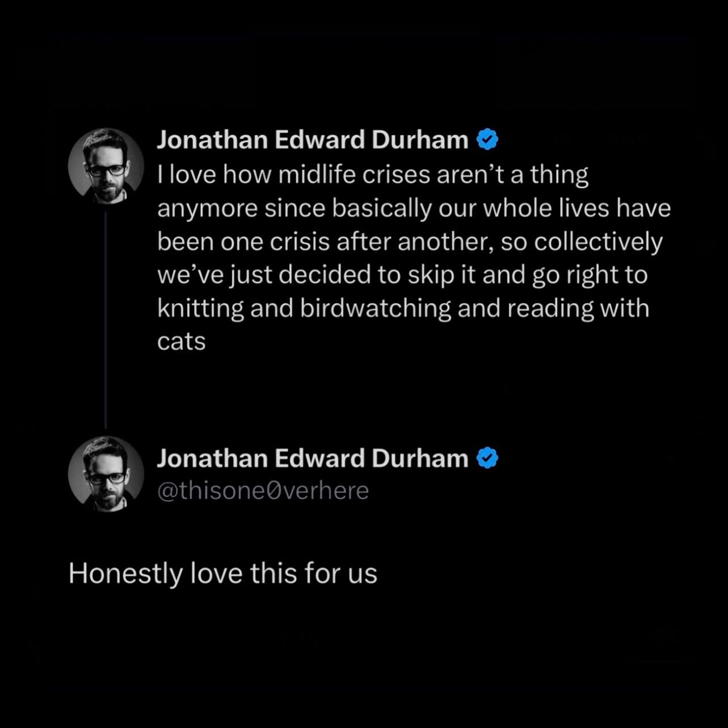Click the verified badge beside the reply's author name

pyautogui.click(x=487, y=458)
